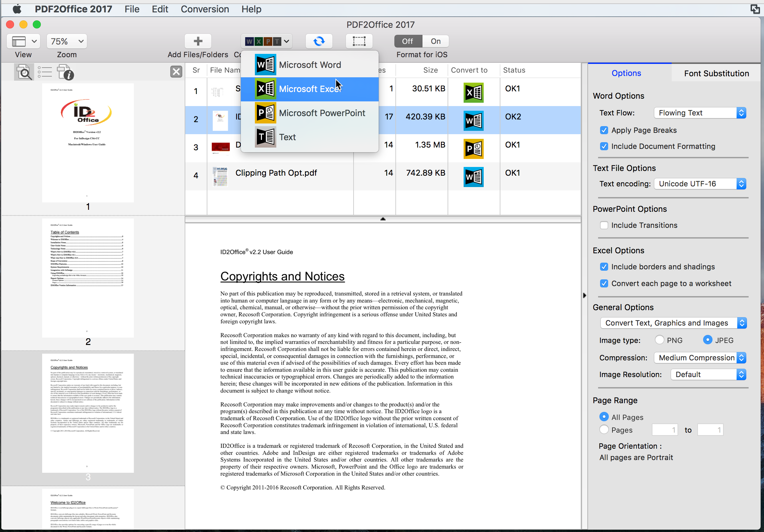Uncheck Convert each page to a worksheet
764x532 pixels.
coord(604,283)
